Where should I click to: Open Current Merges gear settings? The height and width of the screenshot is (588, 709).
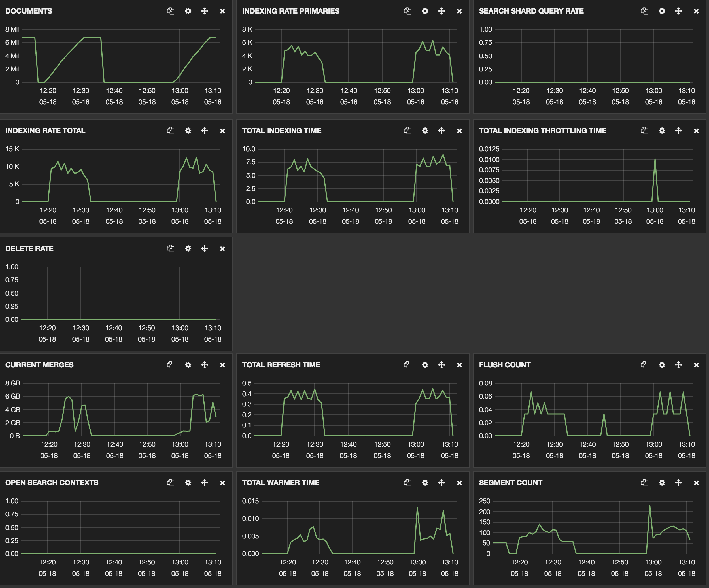(188, 365)
